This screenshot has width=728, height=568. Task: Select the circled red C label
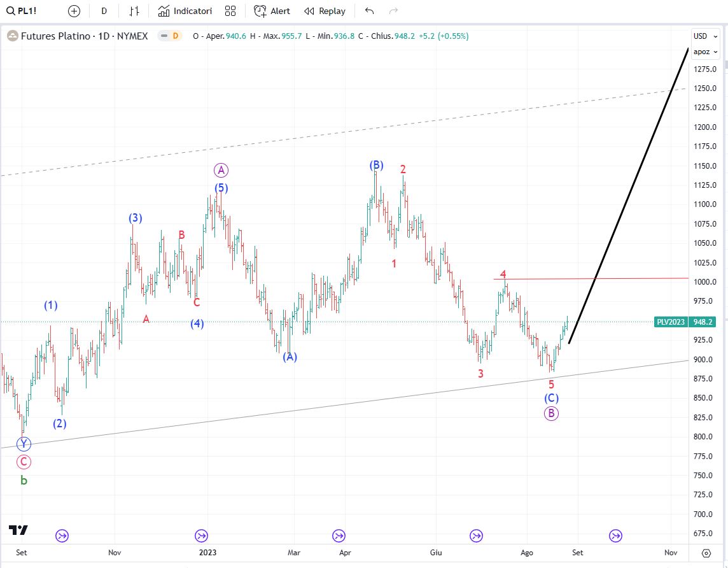24,462
